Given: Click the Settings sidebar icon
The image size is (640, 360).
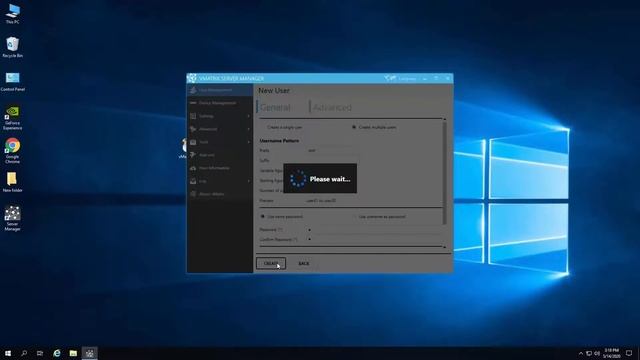Looking at the screenshot, I should tap(193, 116).
